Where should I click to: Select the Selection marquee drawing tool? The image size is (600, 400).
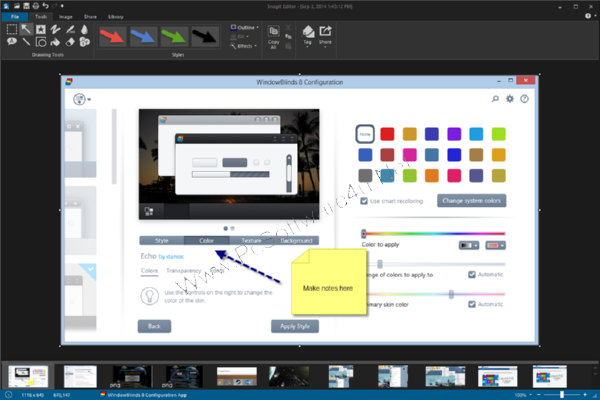click(x=12, y=29)
